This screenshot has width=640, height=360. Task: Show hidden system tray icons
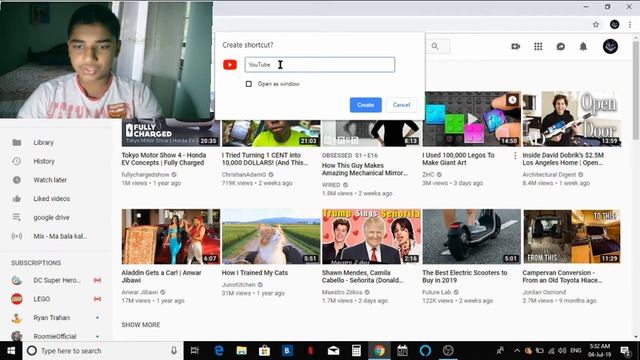click(x=517, y=351)
